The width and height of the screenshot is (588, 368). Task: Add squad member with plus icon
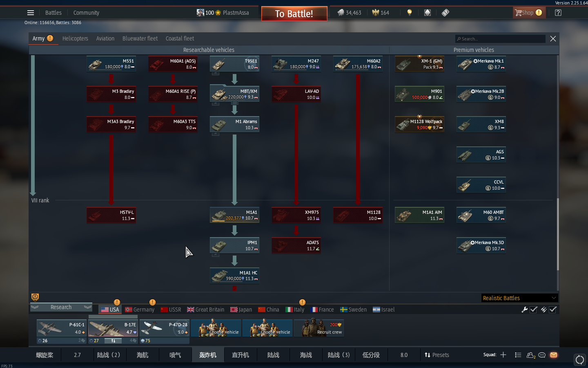coord(503,355)
